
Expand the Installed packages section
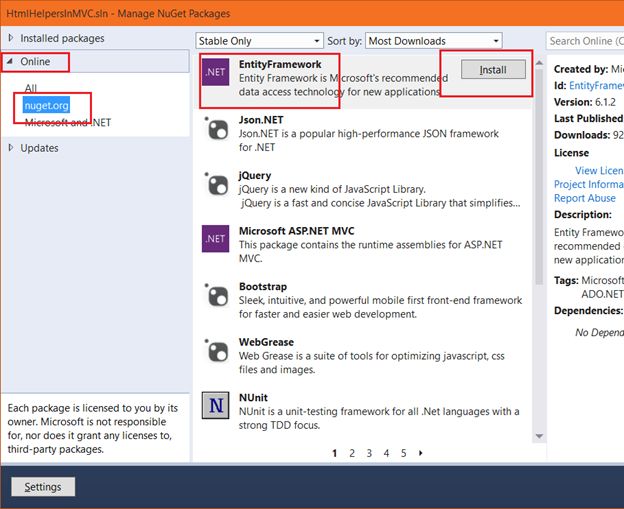tap(11, 38)
